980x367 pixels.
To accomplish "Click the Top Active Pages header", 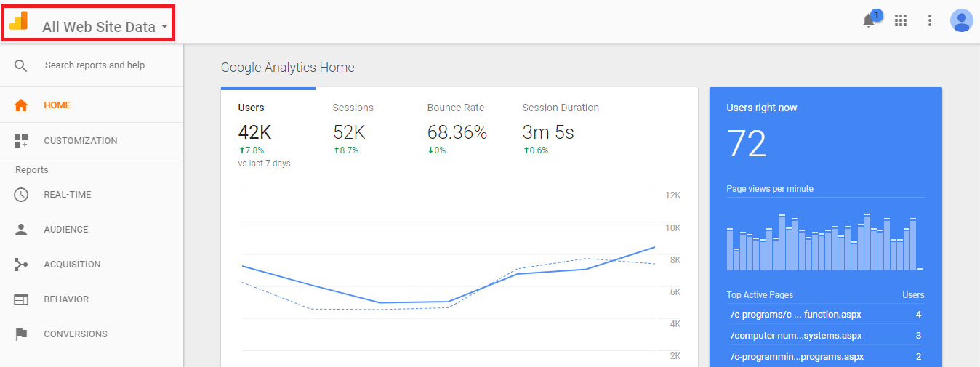I will 760,295.
